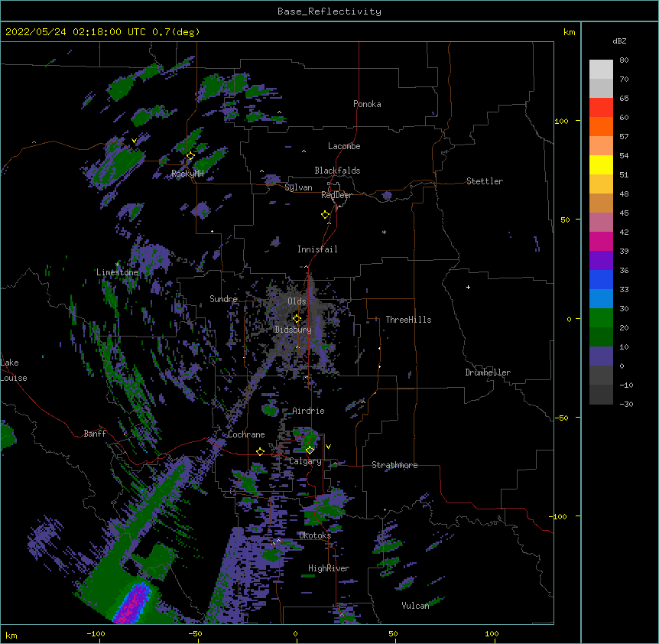Click the -50 tick on the right axis

click(561, 418)
